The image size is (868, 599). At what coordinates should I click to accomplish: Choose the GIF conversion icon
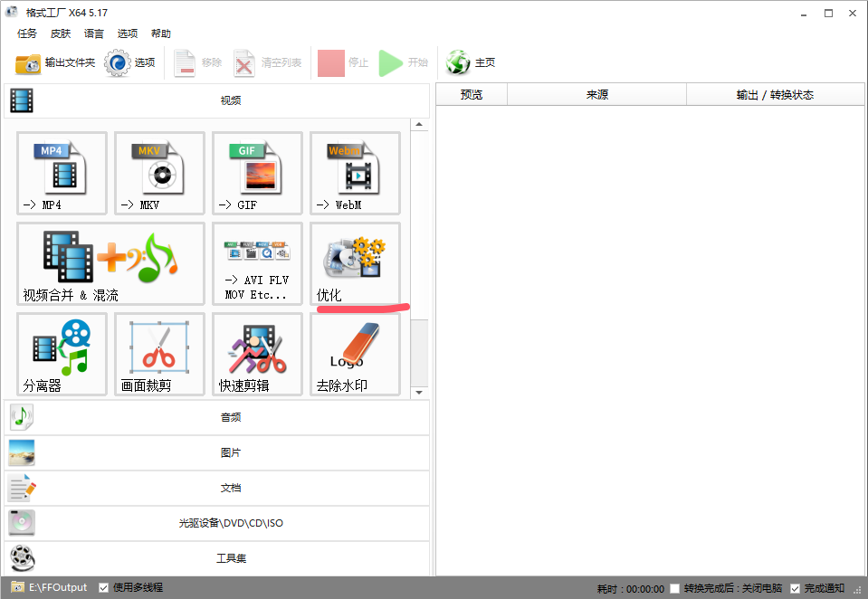(257, 172)
